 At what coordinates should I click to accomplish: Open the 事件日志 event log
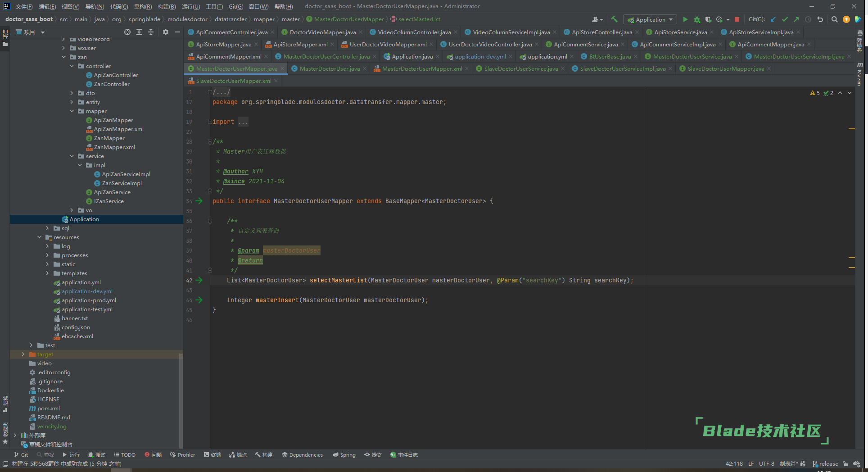(404, 454)
